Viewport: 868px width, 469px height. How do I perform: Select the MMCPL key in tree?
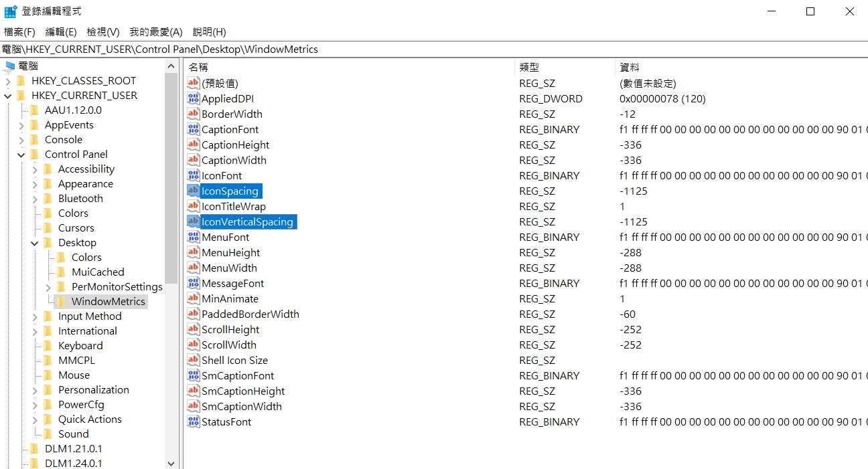coord(76,360)
